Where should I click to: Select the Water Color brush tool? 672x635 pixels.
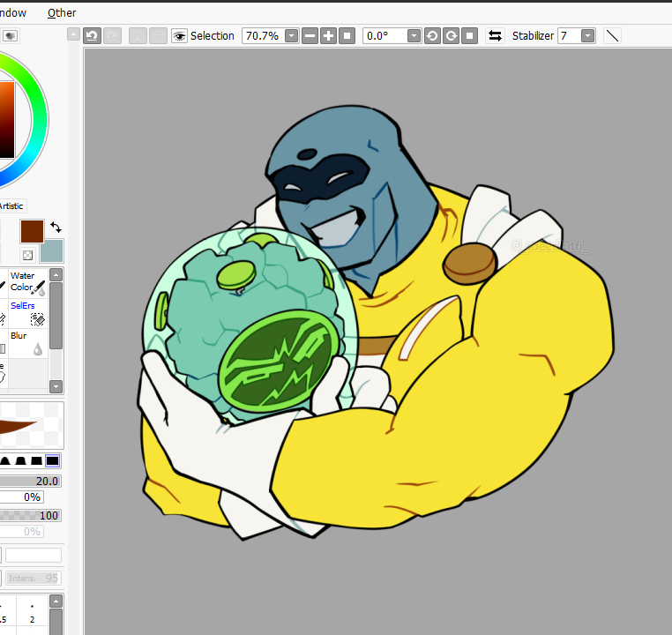pos(28,283)
